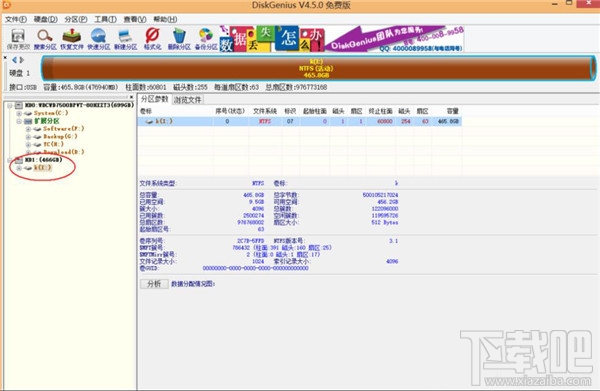Collapse the 扩展分区 node

pos(19,121)
